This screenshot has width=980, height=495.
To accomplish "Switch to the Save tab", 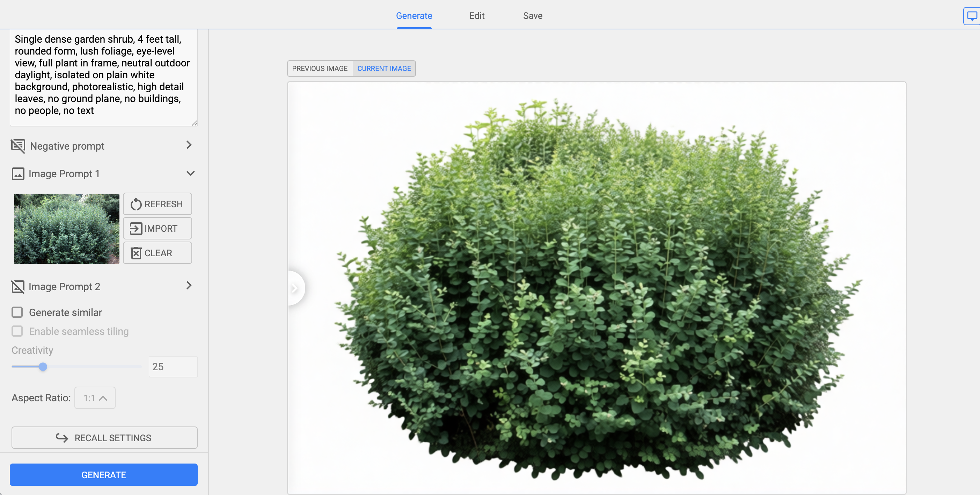I will point(532,16).
